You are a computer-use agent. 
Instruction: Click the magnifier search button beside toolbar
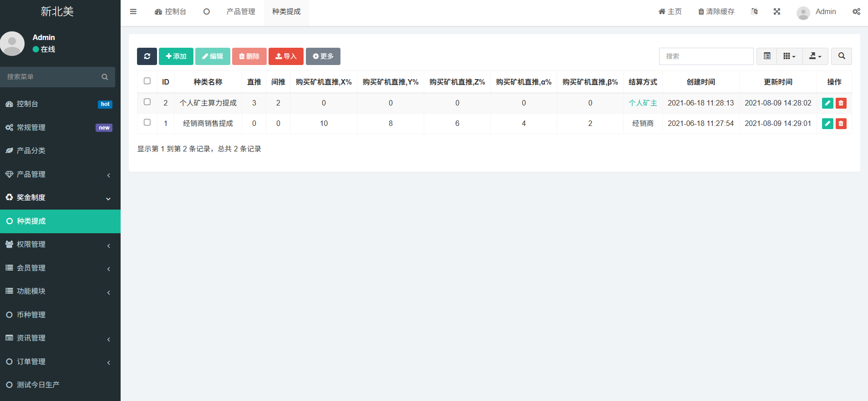pyautogui.click(x=841, y=56)
